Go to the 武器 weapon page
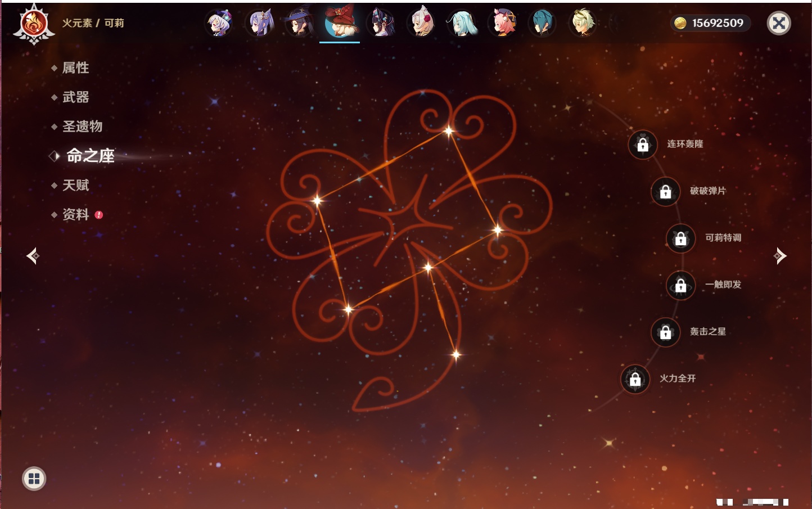This screenshot has height=509, width=812. pyautogui.click(x=75, y=97)
